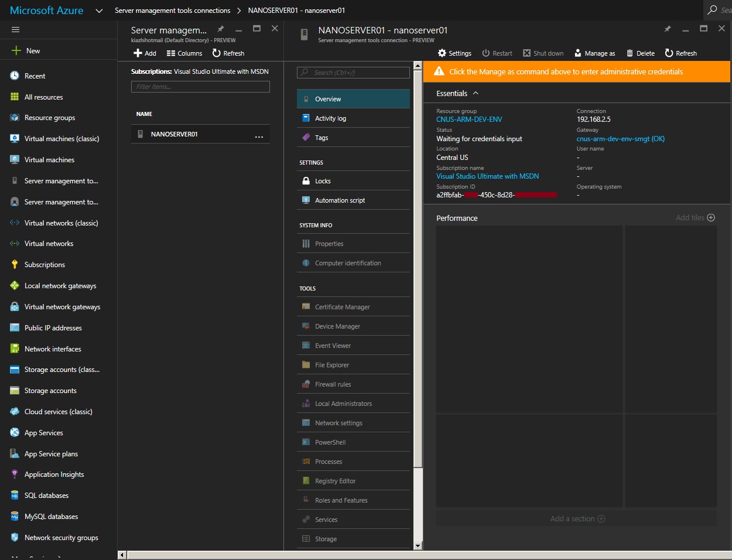This screenshot has width=732, height=560.
Task: Click the blade menu down scroll arrow
Action: pos(418,546)
